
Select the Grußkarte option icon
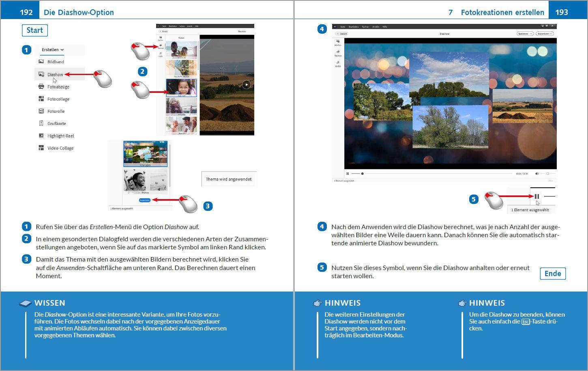pos(41,123)
